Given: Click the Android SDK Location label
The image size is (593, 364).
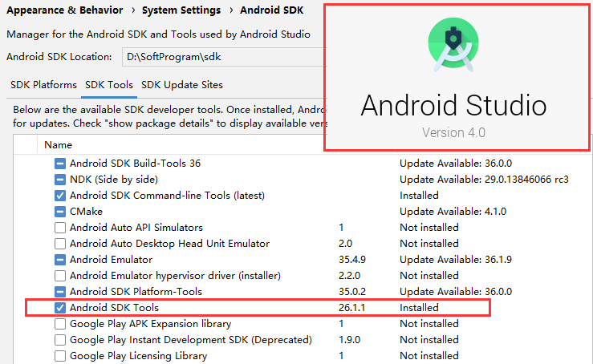Looking at the screenshot, I should pyautogui.click(x=59, y=57).
